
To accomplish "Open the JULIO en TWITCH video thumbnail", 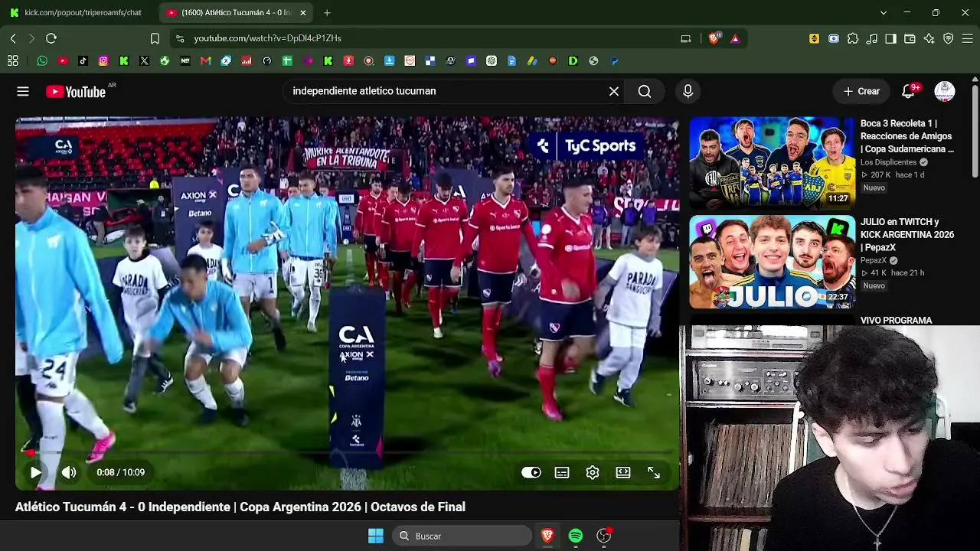I will pyautogui.click(x=772, y=262).
